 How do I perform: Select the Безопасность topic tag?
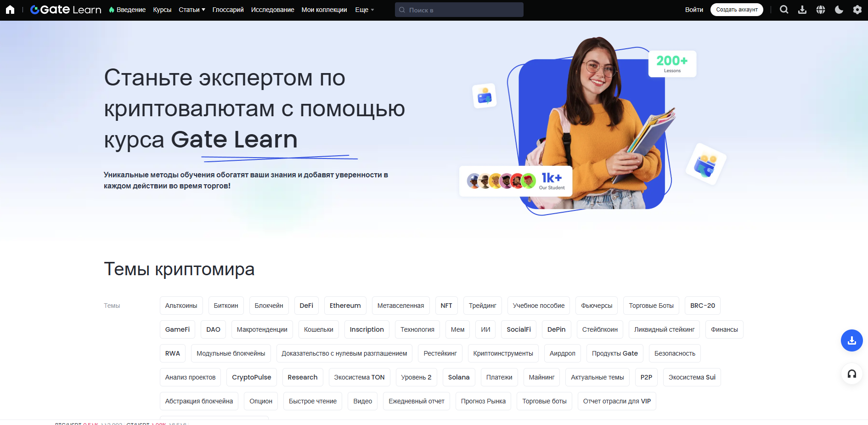pyautogui.click(x=675, y=353)
